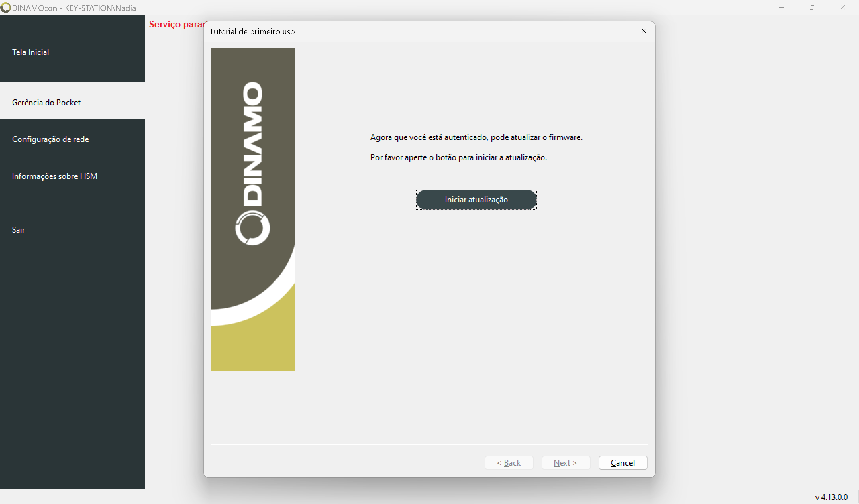The height and width of the screenshot is (504, 859).
Task: Click Back to return in tutorial
Action: pos(509,463)
